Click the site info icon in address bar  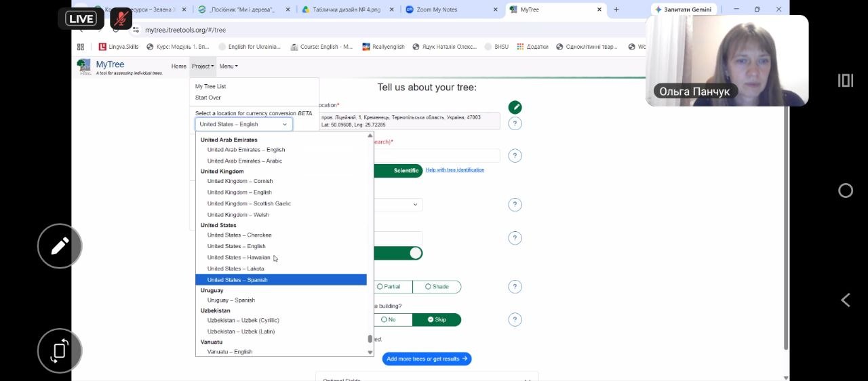click(x=136, y=30)
